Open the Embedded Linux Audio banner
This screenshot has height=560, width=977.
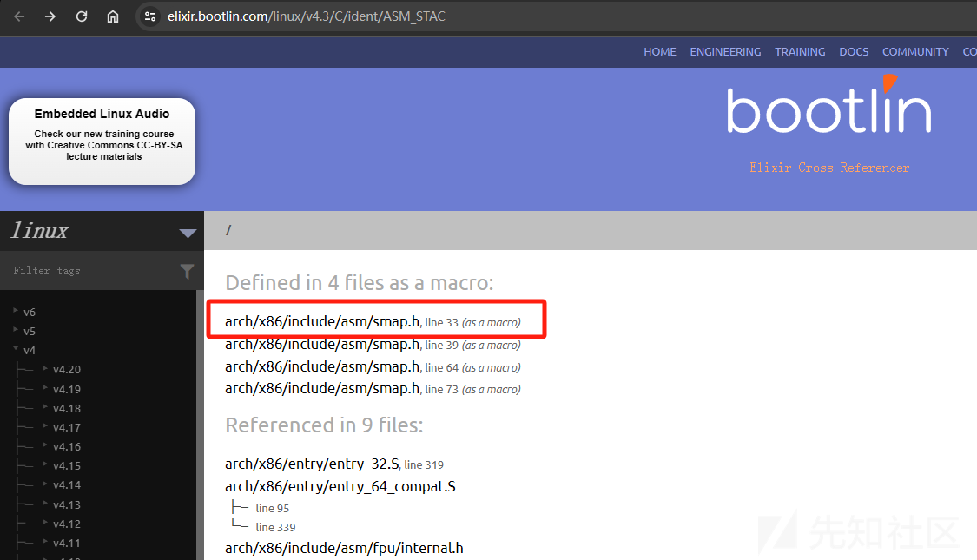[x=102, y=142]
